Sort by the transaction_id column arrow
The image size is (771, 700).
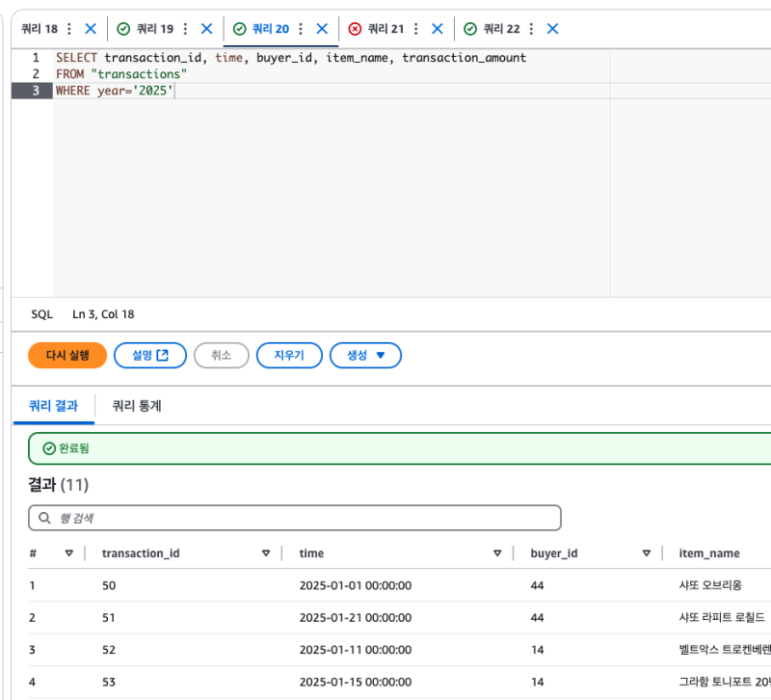pyautogui.click(x=265, y=553)
